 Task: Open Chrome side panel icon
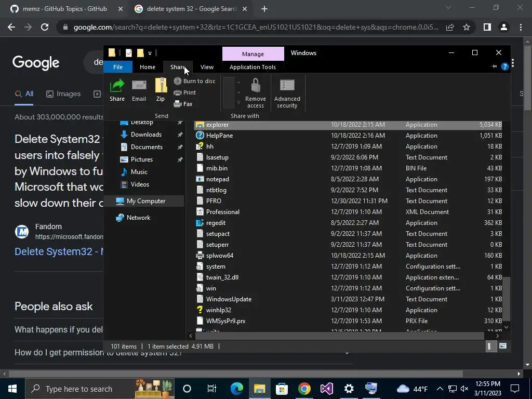tap(487, 27)
